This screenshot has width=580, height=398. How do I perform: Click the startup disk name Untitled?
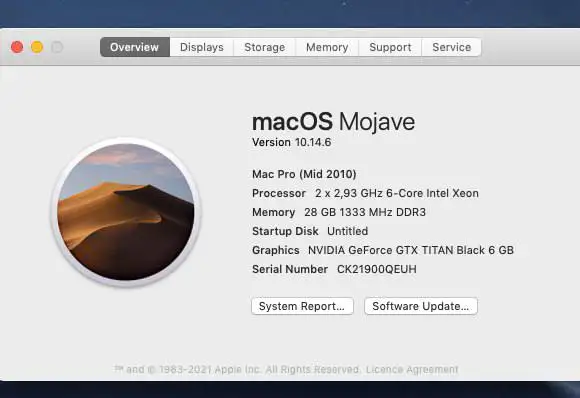(347, 231)
